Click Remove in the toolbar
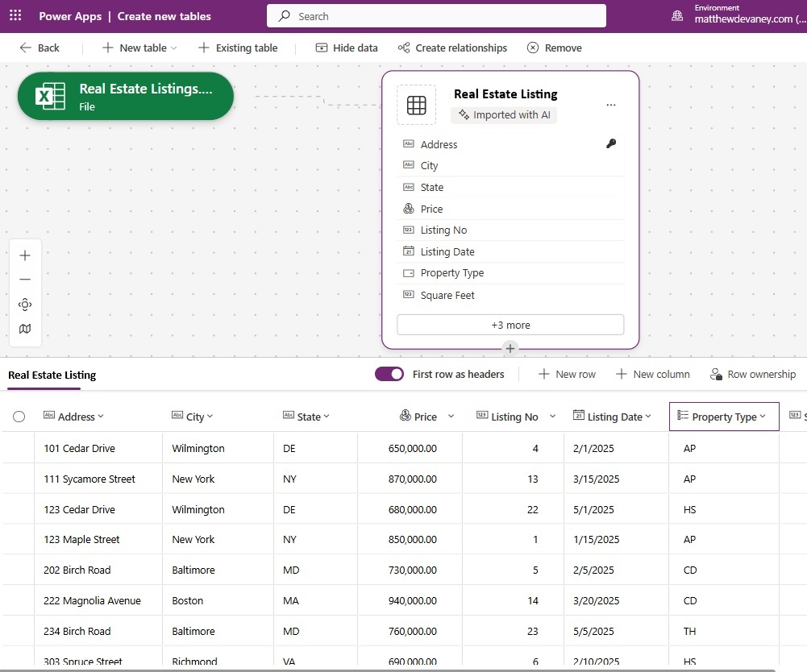807x672 pixels. 555,48
